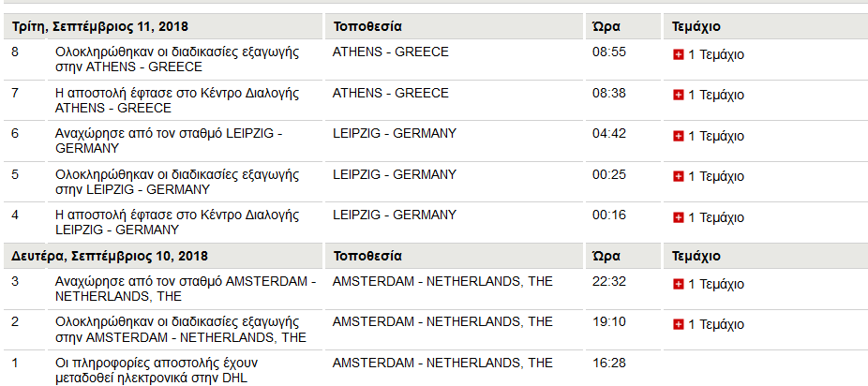This screenshot has height=386, width=868.
Task: Click event 1 shipment information description
Action: pos(157,370)
